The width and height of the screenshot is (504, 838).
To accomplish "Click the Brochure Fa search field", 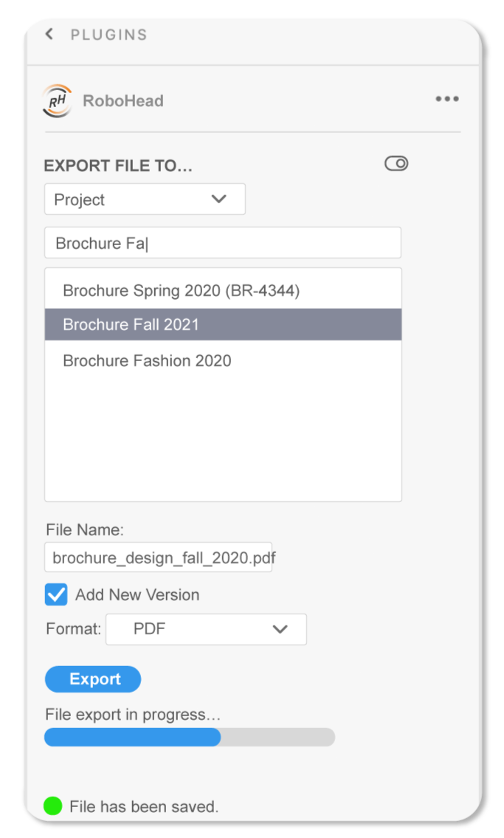I will [x=223, y=243].
